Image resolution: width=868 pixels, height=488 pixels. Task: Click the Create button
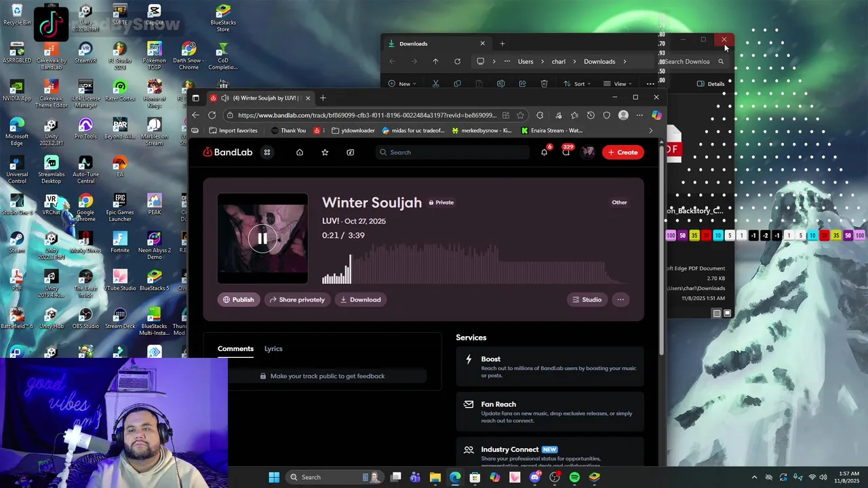tap(623, 152)
